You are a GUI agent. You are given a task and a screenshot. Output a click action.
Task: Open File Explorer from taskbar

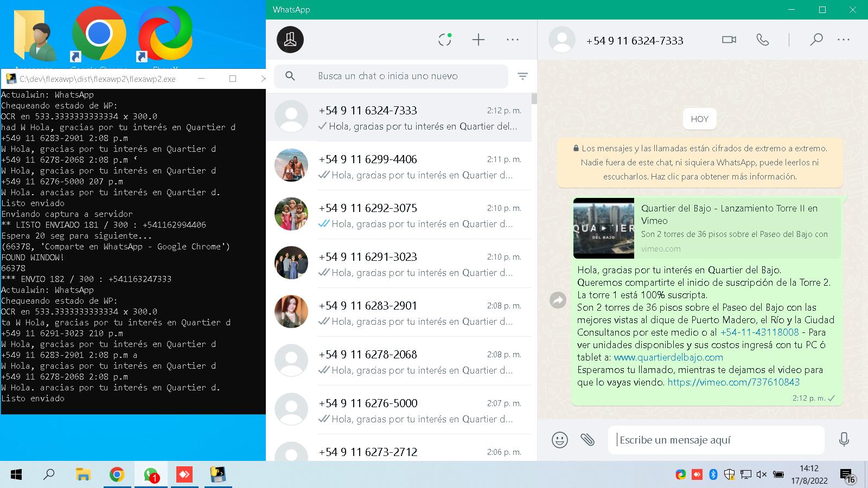82,475
